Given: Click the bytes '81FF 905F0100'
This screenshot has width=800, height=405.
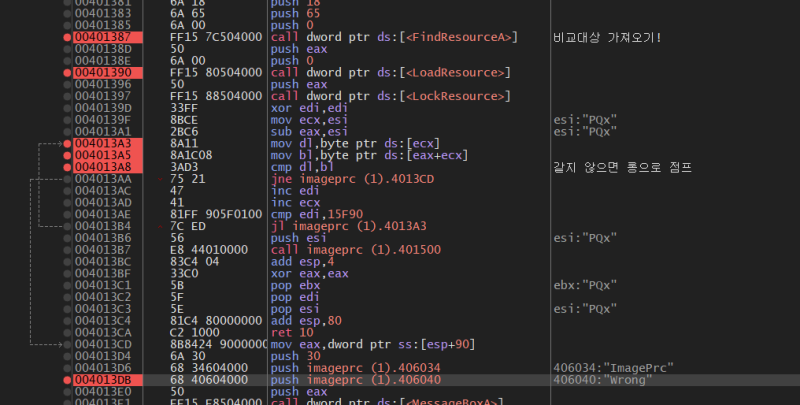Looking at the screenshot, I should coord(216,214).
